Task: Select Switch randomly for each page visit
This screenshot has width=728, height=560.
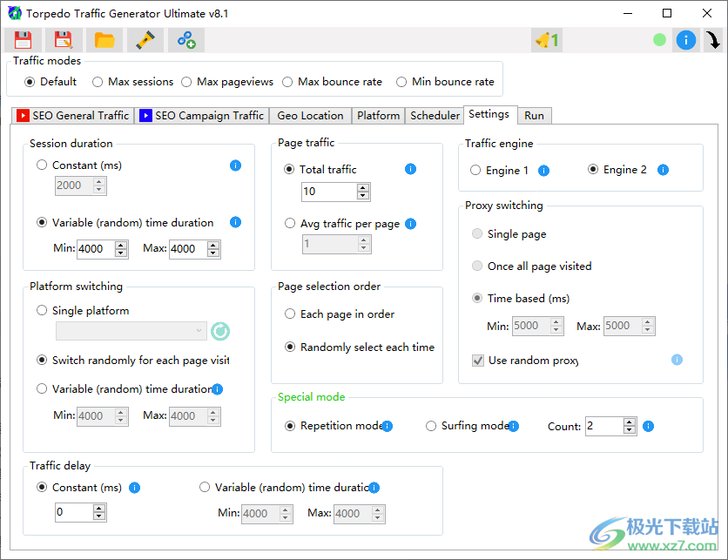Action: 132,361
